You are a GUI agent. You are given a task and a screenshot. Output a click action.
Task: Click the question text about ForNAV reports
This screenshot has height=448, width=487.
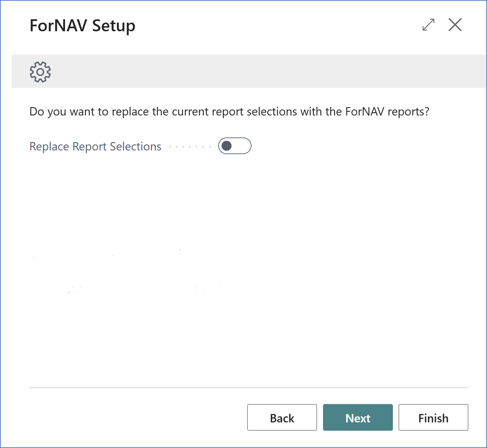pyautogui.click(x=230, y=112)
